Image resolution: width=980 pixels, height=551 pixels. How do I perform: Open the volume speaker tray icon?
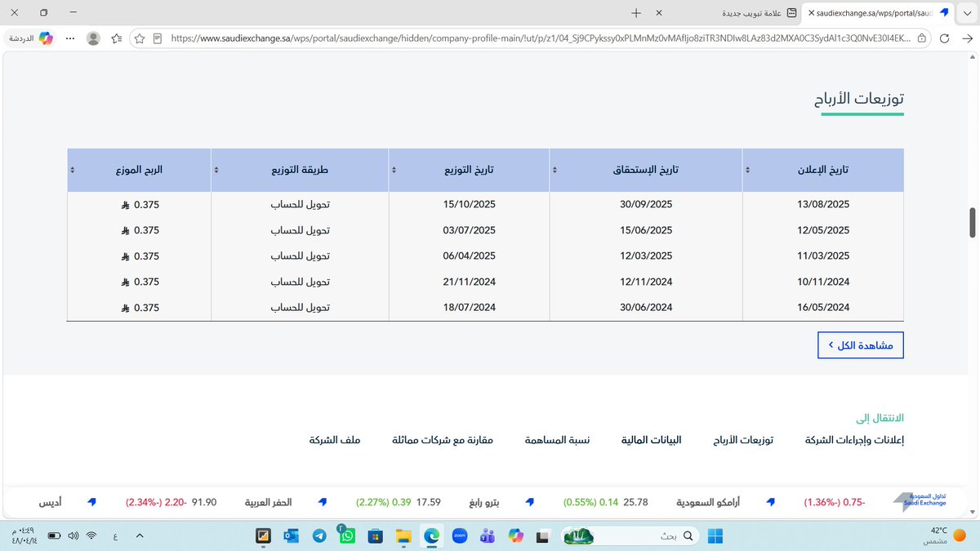pyautogui.click(x=73, y=535)
